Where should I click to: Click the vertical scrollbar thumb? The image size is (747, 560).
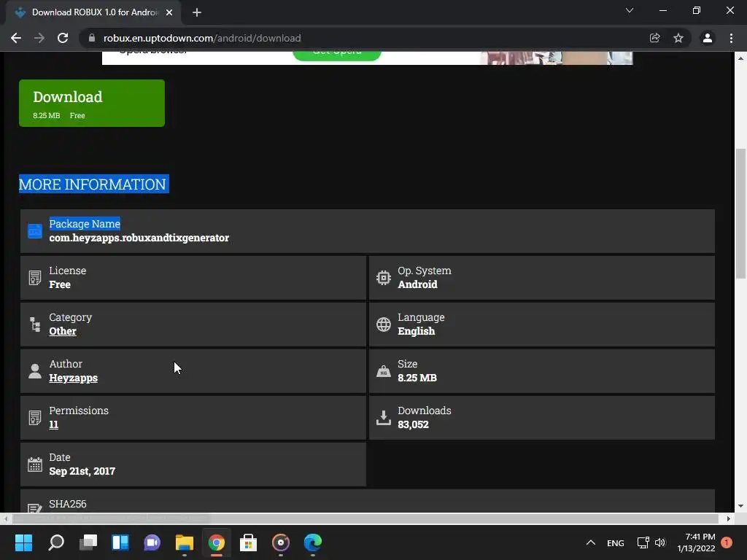tap(740, 214)
